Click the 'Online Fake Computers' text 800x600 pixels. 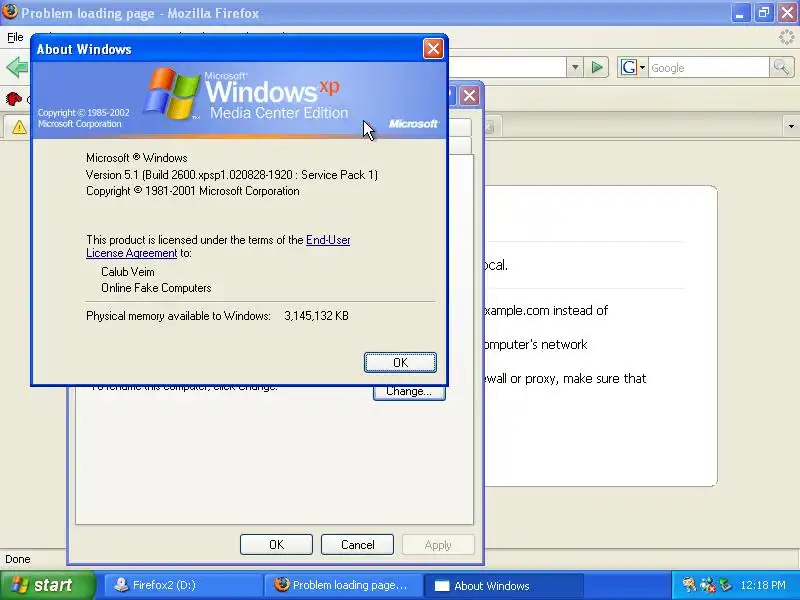pyautogui.click(x=156, y=288)
